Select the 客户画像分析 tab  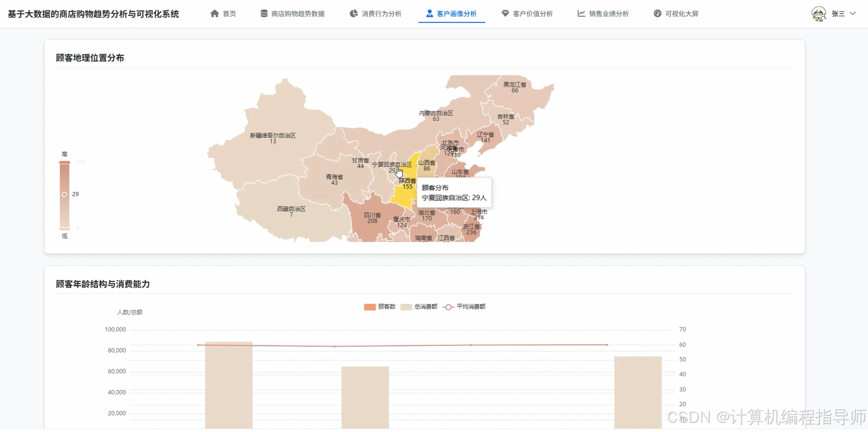pyautogui.click(x=451, y=14)
